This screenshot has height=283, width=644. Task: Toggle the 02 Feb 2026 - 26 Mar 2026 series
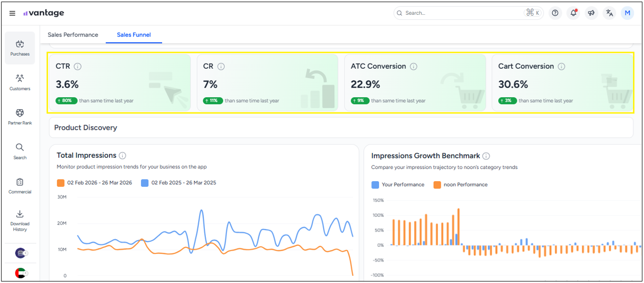pos(94,183)
